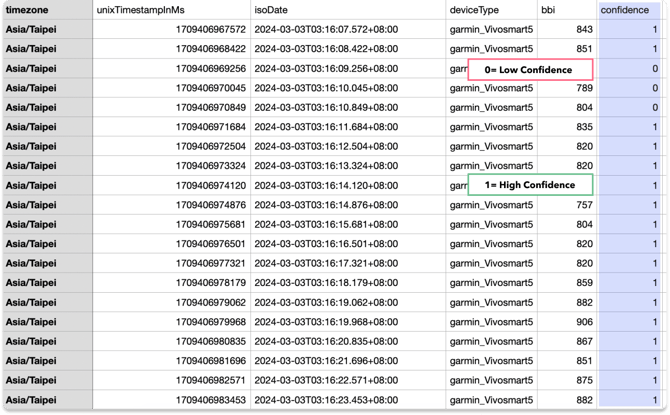Click the bbi value 757

click(x=567, y=205)
